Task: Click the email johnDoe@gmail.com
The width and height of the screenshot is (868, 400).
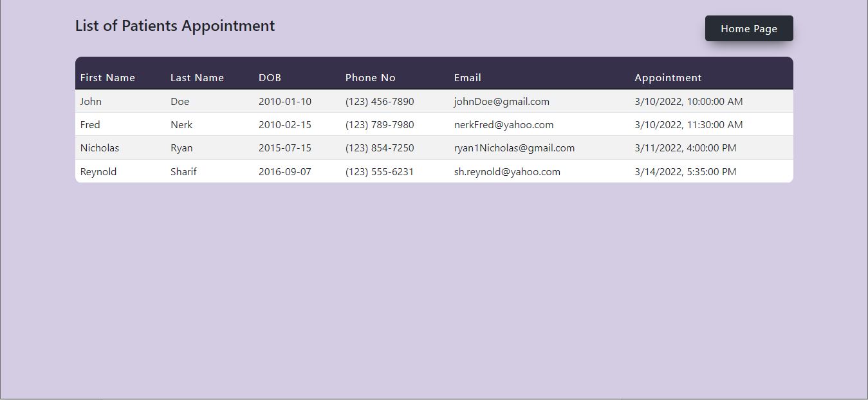Action: (x=501, y=101)
